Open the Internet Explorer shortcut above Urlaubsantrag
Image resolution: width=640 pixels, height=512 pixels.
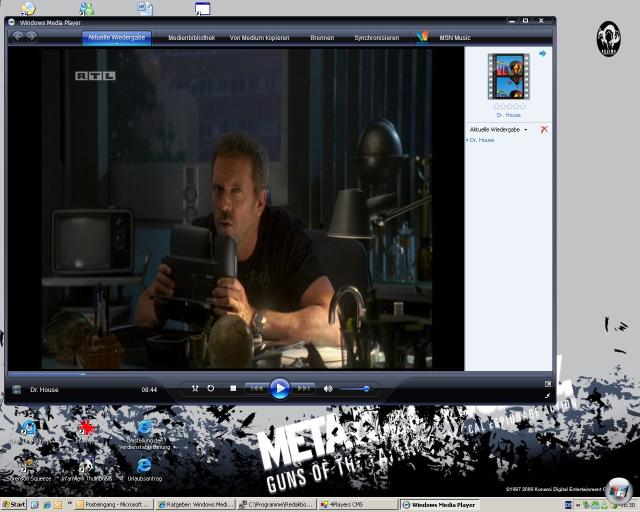pos(144,434)
